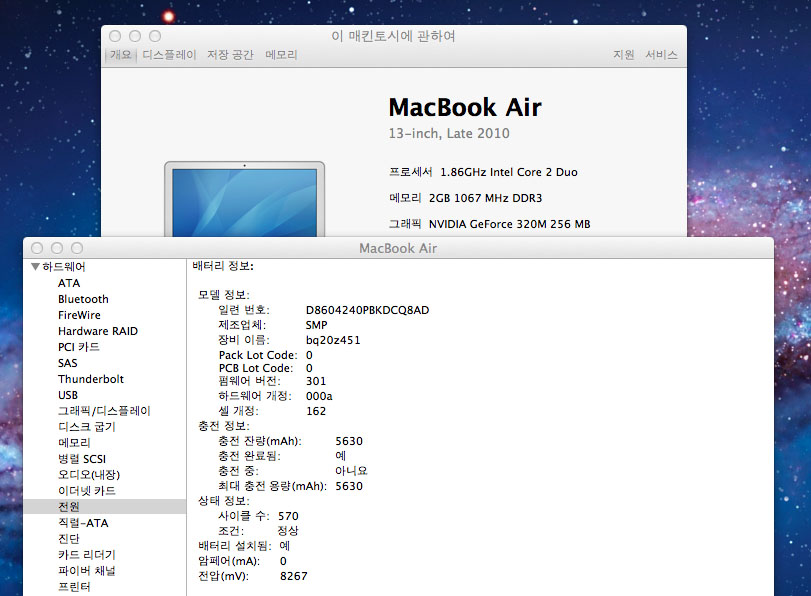Show USB device information
Image resolution: width=811 pixels, height=596 pixels.
68,395
